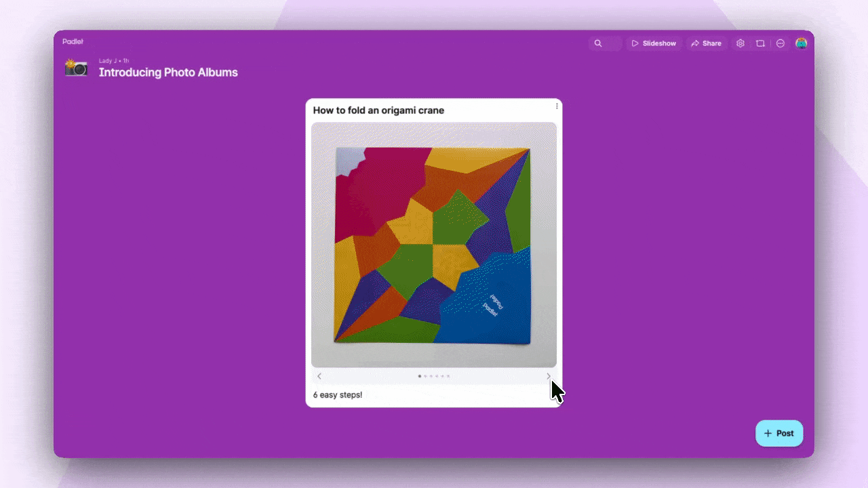This screenshot has width=868, height=488.
Task: Click the post title How to fold an origami crane
Action: (x=378, y=110)
